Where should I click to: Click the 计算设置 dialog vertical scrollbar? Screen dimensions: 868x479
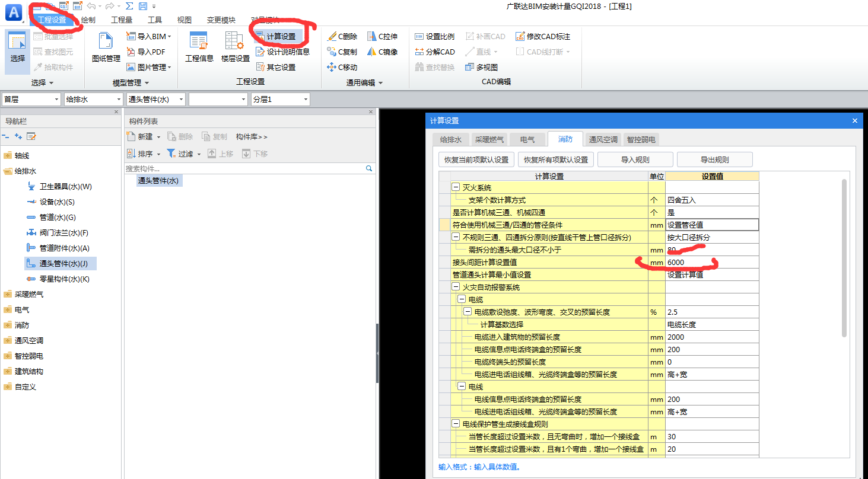tap(844, 258)
